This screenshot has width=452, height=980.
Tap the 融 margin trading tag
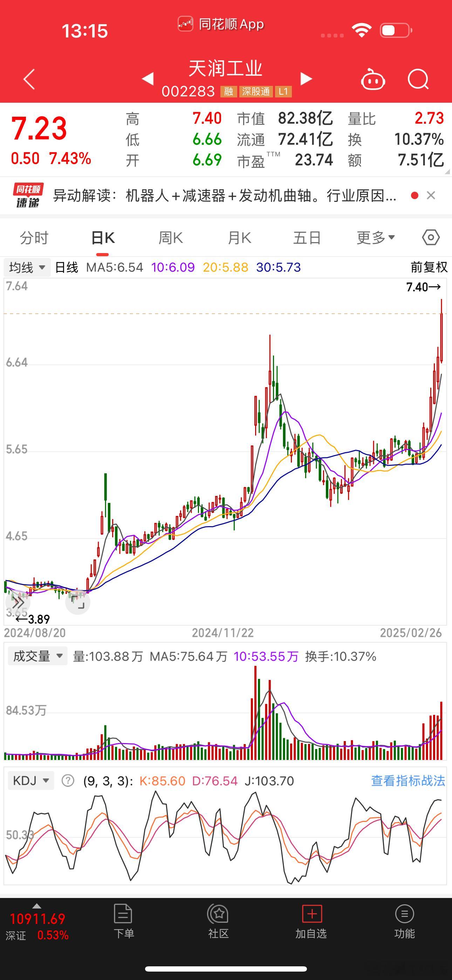tap(229, 92)
